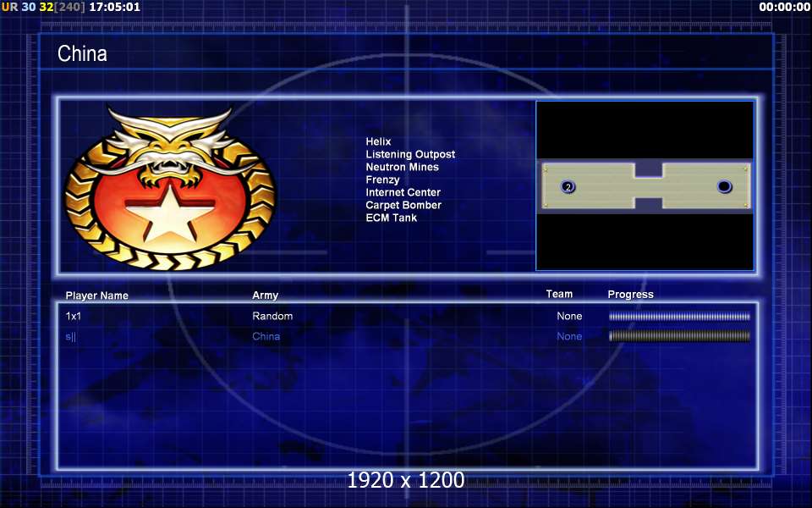
Task: Click the Frenzy entry
Action: click(382, 179)
